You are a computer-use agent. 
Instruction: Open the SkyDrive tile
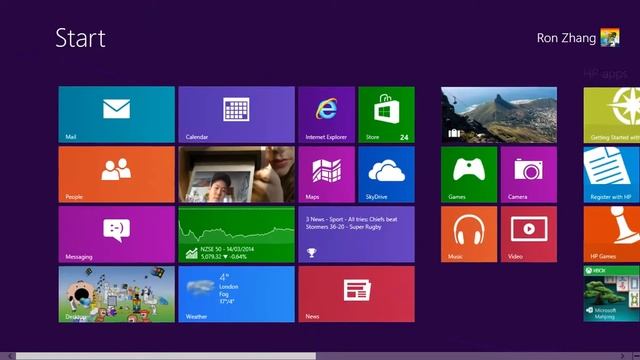tap(387, 174)
